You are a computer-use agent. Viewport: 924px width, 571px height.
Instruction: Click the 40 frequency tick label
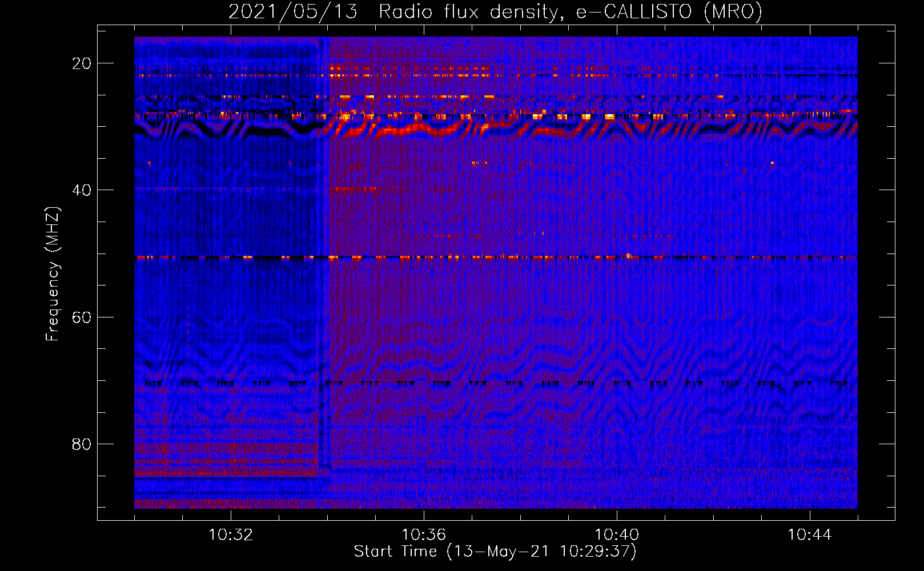click(x=82, y=190)
